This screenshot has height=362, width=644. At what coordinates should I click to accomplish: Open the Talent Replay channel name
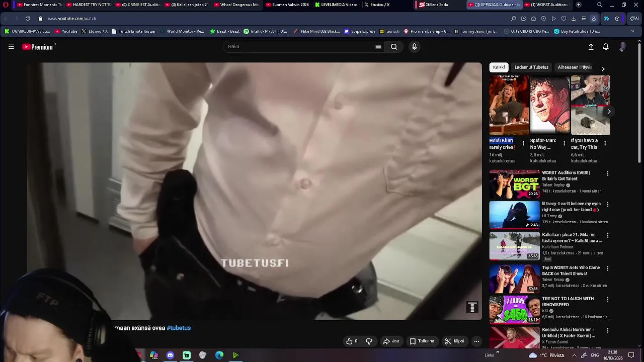[x=553, y=185]
